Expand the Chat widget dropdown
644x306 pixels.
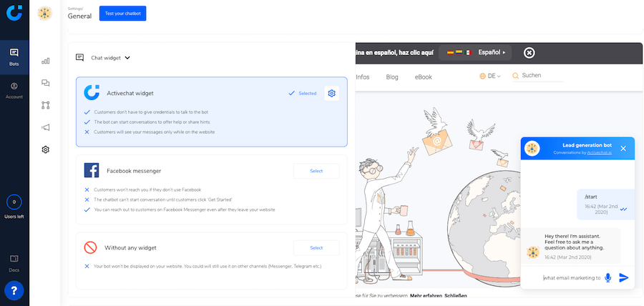pos(110,58)
